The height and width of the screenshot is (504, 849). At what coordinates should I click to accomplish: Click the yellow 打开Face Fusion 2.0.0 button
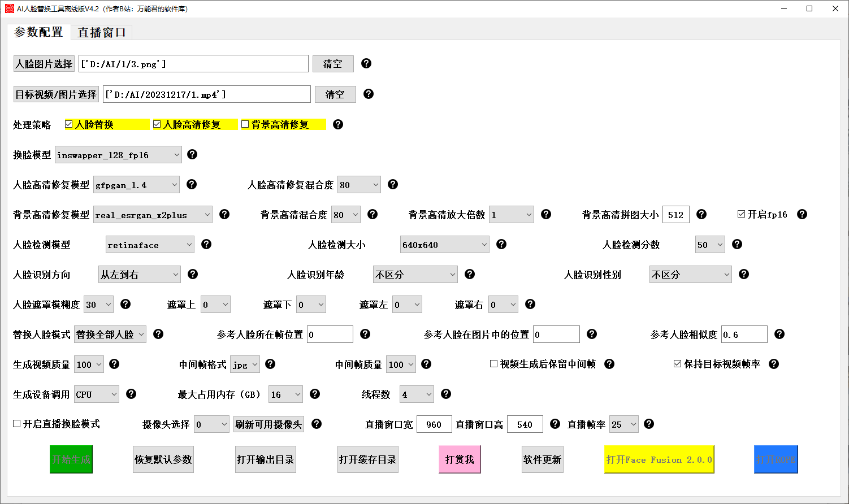[659, 459]
